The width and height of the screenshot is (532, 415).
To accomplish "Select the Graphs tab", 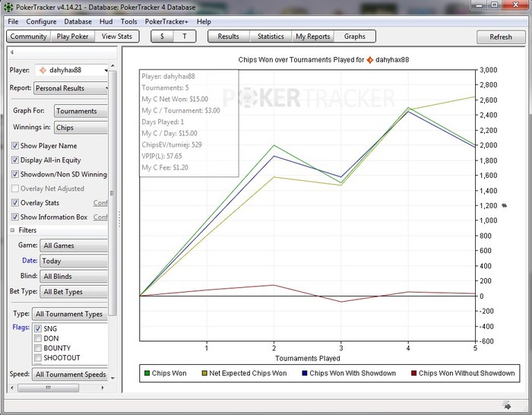I will click(x=355, y=36).
